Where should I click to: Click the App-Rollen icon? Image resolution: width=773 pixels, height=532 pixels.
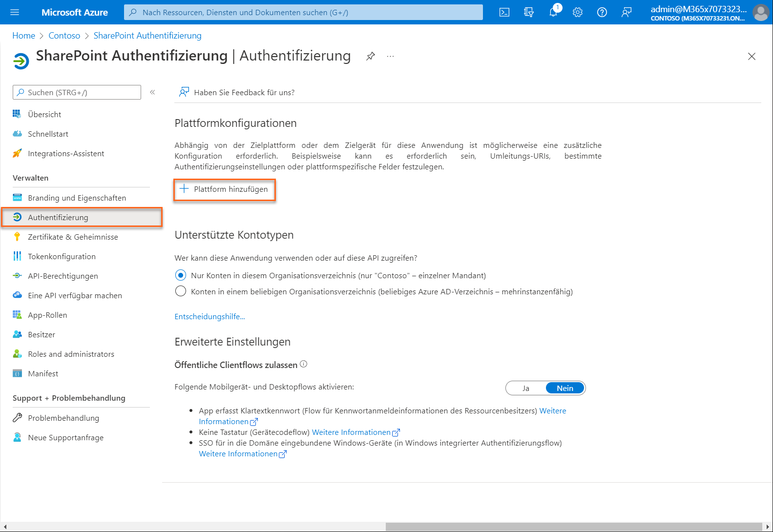point(17,315)
